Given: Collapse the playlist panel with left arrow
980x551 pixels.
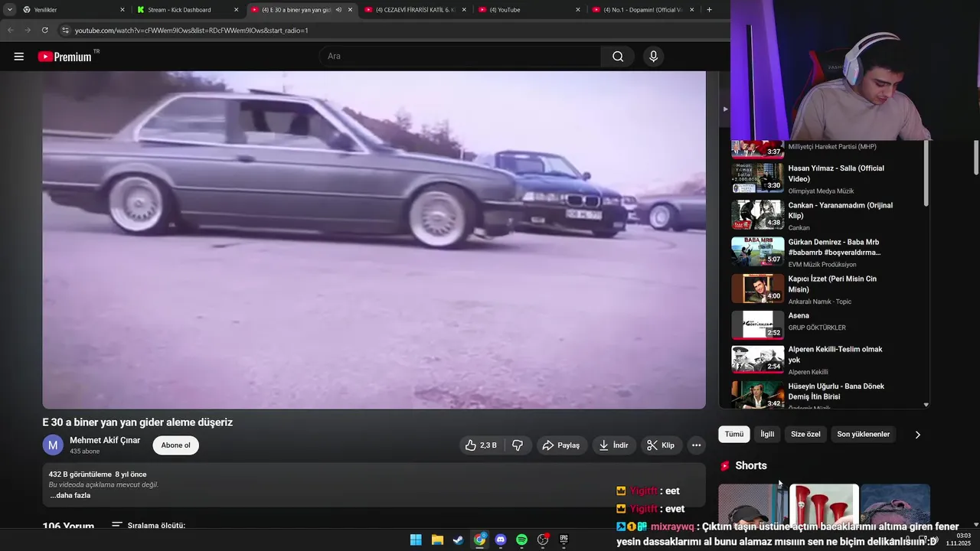Looking at the screenshot, I should [x=725, y=109].
